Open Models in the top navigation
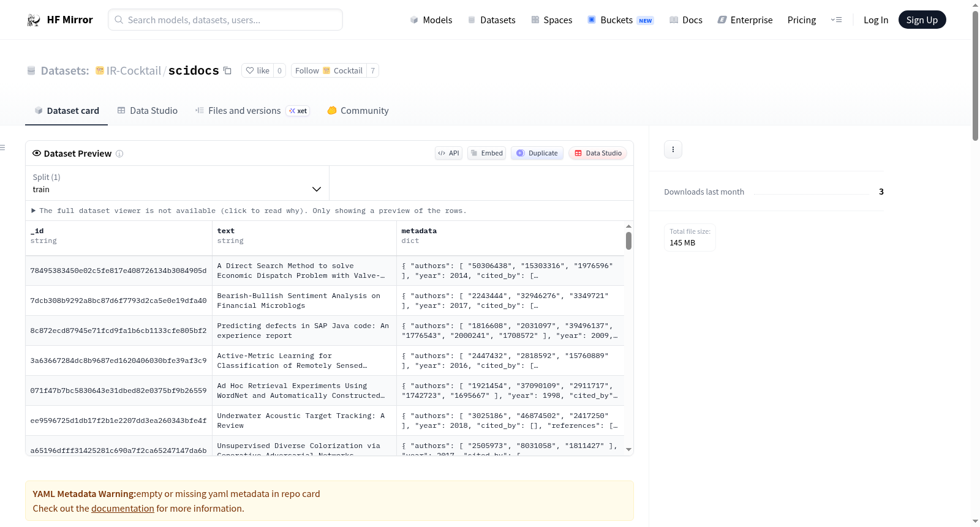This screenshot has width=980, height=527. [431, 20]
